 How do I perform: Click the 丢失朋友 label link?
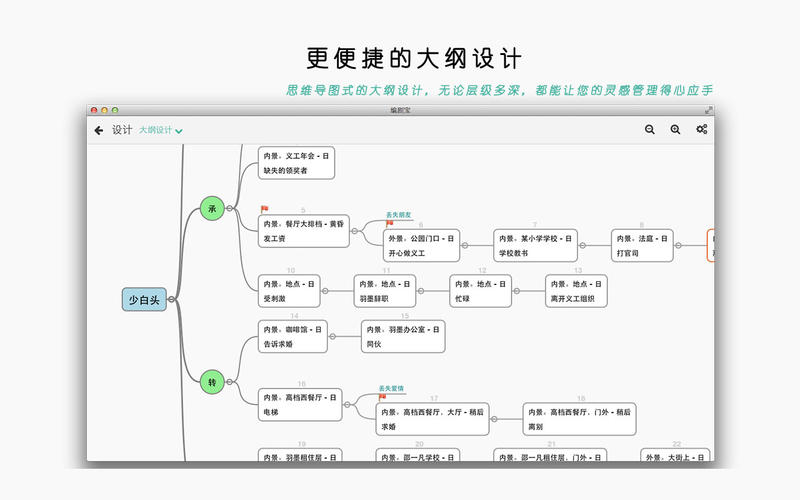pyautogui.click(x=398, y=215)
